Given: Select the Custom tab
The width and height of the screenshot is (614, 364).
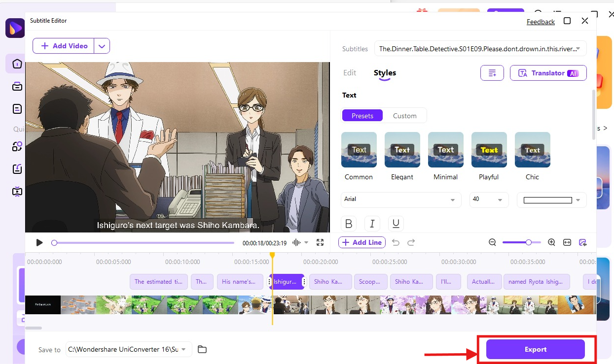Looking at the screenshot, I should tap(405, 116).
